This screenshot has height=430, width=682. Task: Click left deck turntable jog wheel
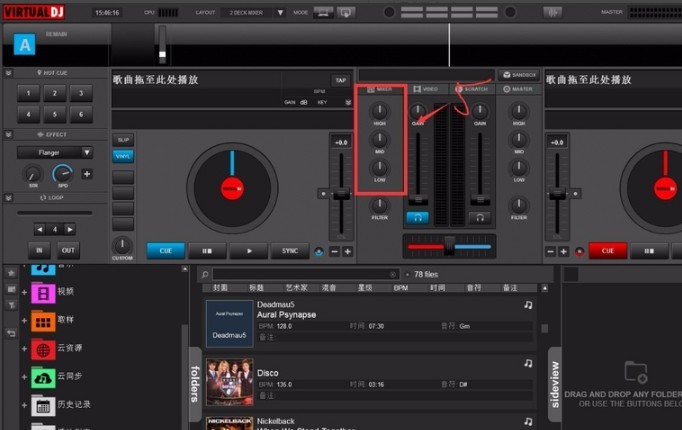(x=232, y=189)
